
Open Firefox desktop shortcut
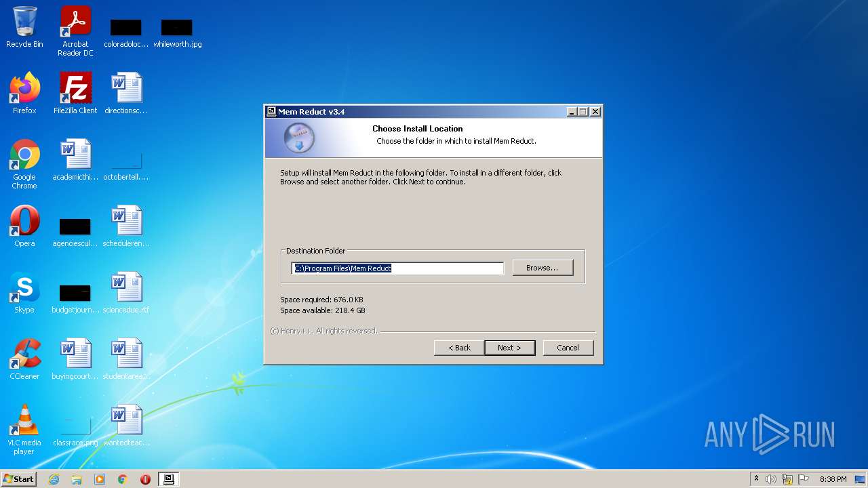tap(24, 94)
